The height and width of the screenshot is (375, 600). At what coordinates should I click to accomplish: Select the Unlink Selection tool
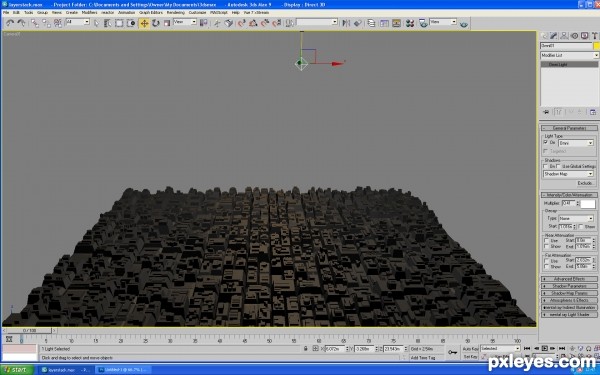(x=46, y=23)
